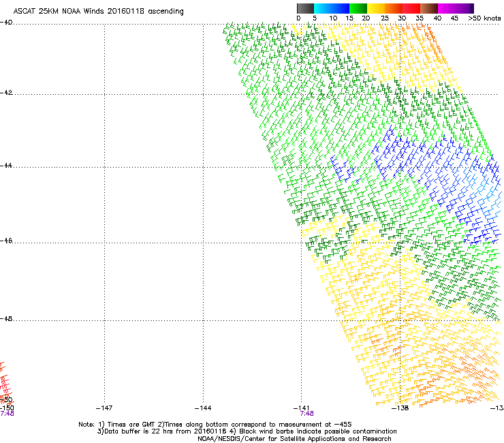
Task: Click the '-150' longitude axis label
Action: click(x=7, y=408)
